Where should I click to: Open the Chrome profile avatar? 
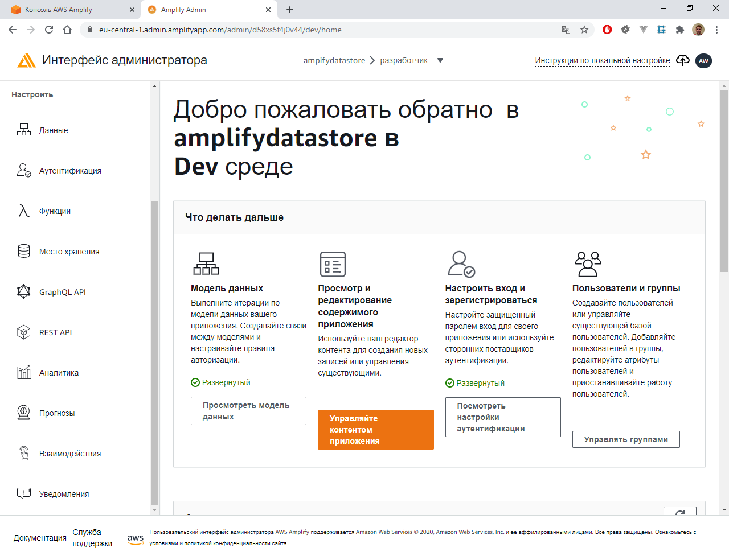tap(698, 30)
